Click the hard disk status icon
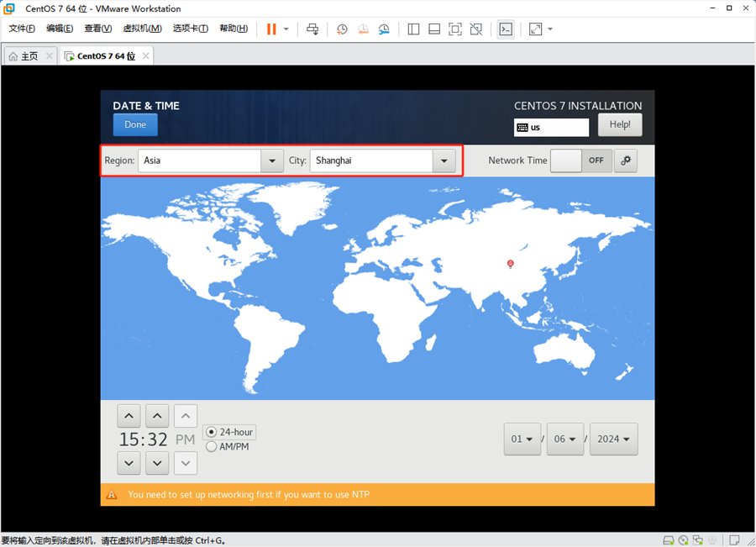 [x=669, y=540]
